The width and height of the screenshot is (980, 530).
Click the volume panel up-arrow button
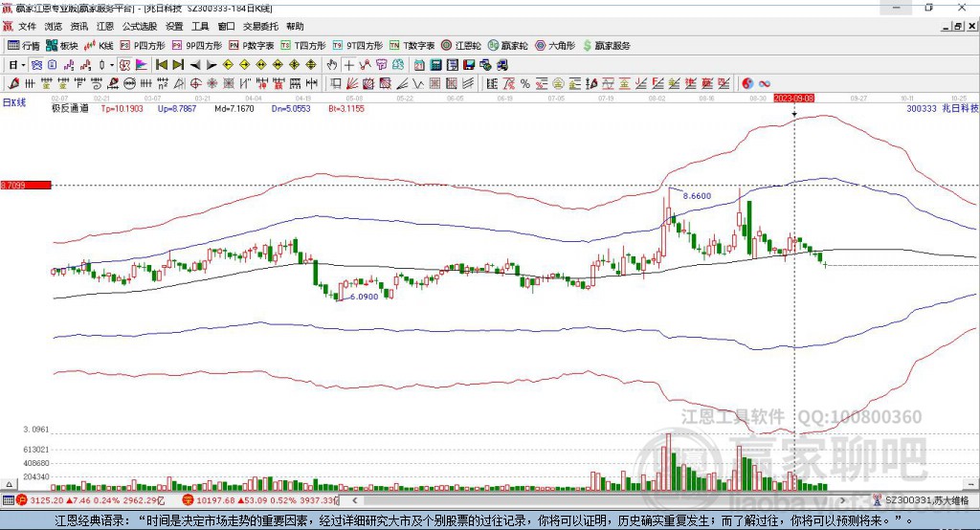(9, 484)
